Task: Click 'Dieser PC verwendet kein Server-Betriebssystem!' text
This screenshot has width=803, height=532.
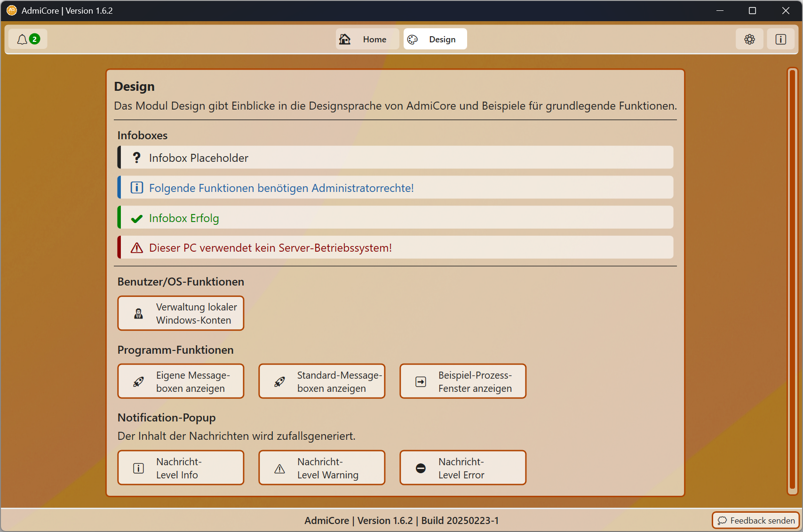Action: [x=270, y=248]
